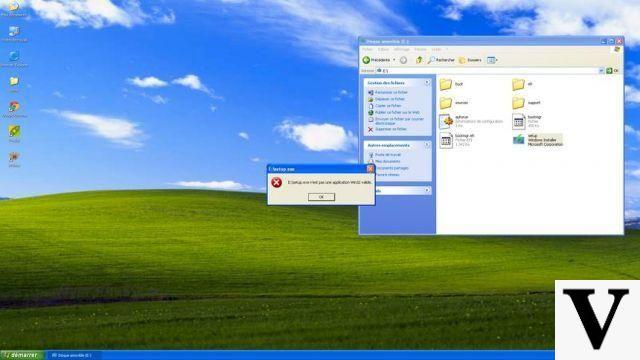Open Documents partagés in Explorer sidebar
Screen dimensions: 640x360
pos(392,168)
